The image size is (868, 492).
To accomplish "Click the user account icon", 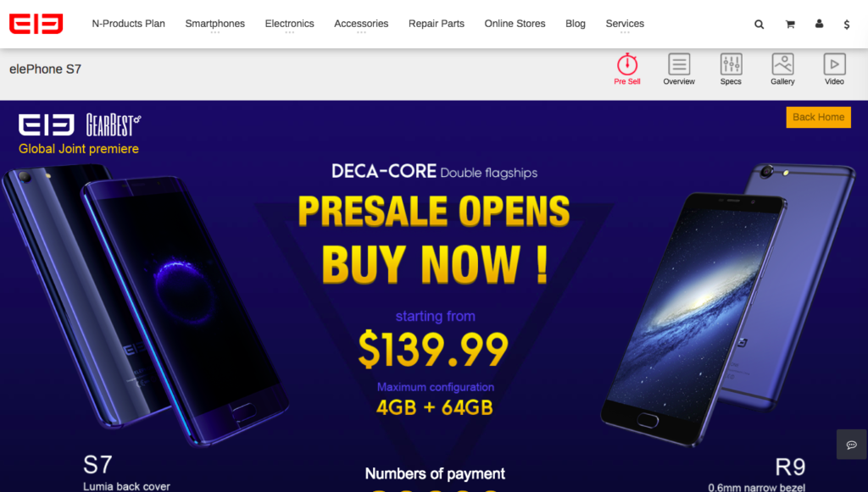I will (819, 24).
